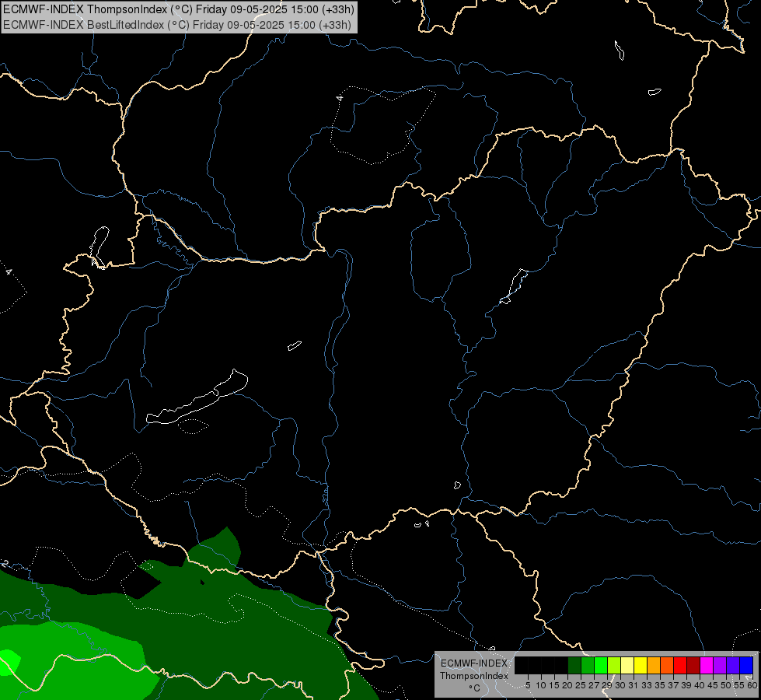
Task: Click the orange 33–35 legend swatch
Action: [654, 665]
